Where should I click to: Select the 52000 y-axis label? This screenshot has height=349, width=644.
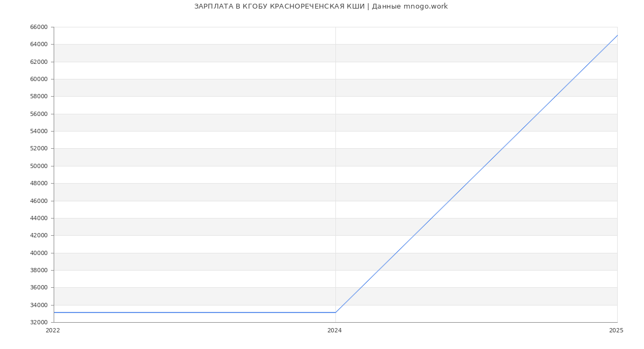point(40,149)
